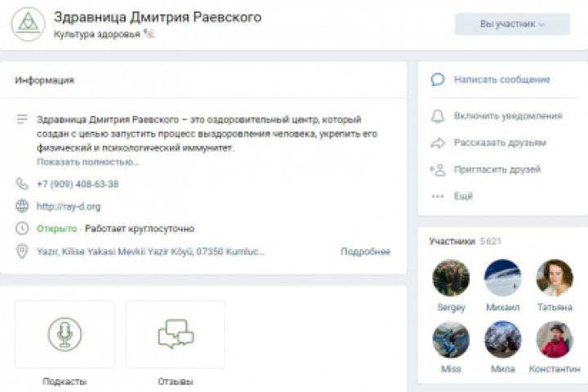
Task: Open the 'Отзывы' section label
Action: (x=176, y=381)
